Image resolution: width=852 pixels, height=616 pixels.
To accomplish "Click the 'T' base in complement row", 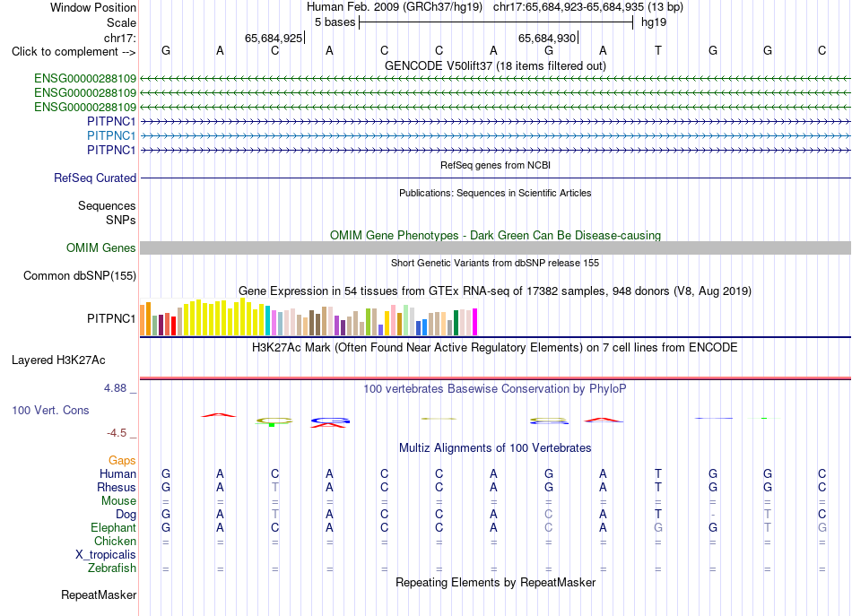I will 658,50.
